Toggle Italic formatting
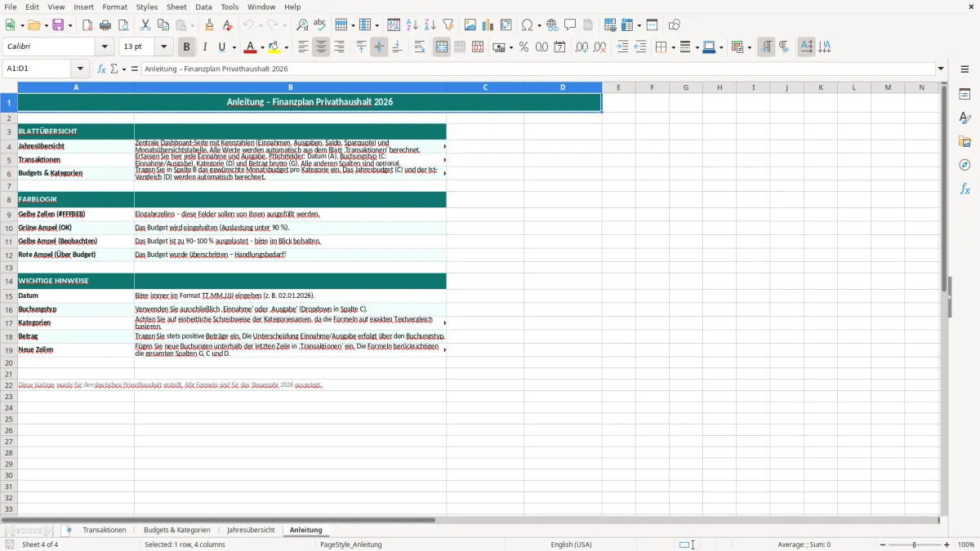The width and height of the screenshot is (980, 551). click(x=204, y=47)
